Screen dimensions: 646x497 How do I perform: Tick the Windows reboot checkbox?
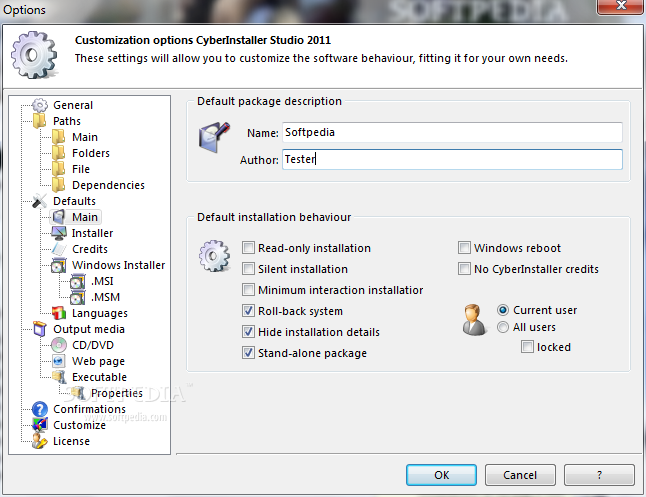tap(464, 248)
